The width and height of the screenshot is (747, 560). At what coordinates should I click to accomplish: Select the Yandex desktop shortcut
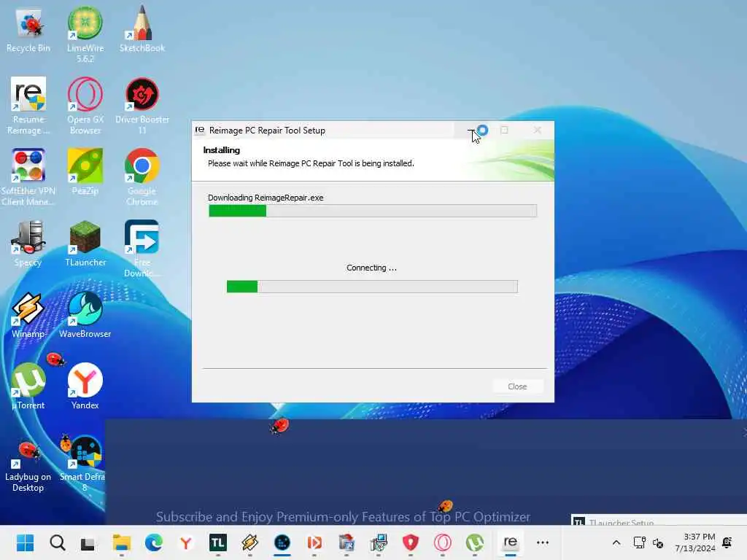click(85, 386)
